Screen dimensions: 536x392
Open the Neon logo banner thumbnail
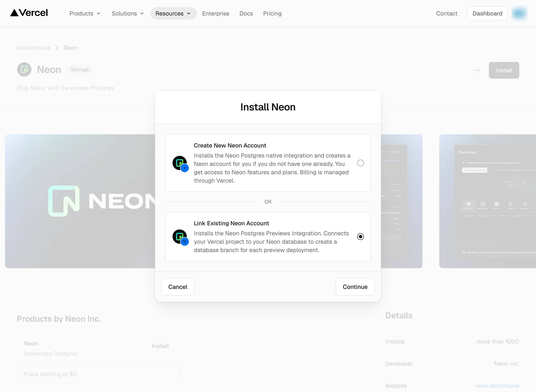tap(80, 201)
